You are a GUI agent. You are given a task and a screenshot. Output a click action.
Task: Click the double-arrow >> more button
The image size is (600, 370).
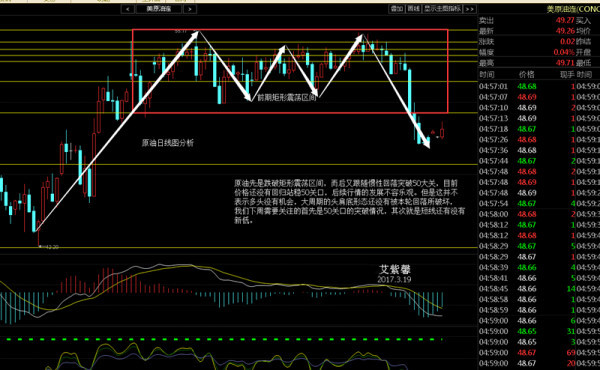coord(470,9)
